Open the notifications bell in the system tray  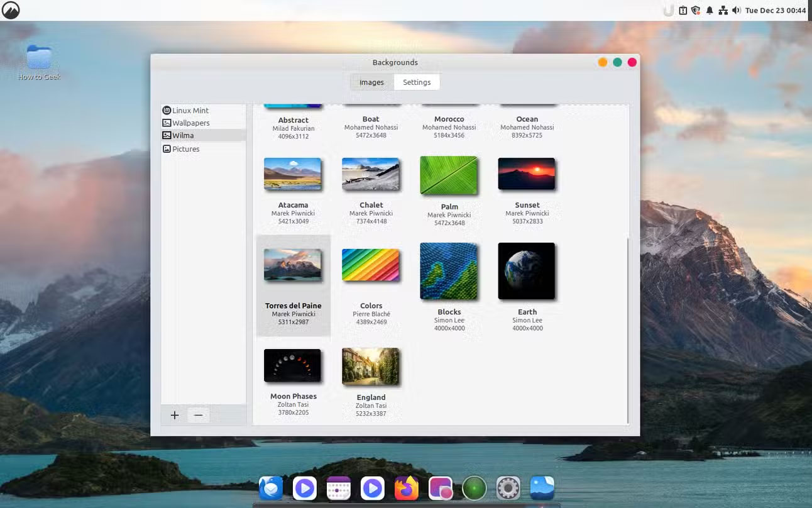[709, 10]
